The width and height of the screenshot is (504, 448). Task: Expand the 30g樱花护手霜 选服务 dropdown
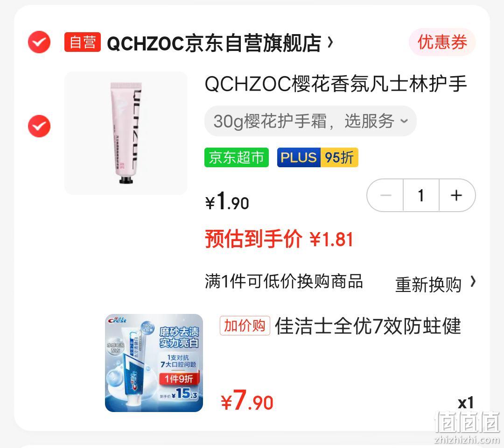click(310, 121)
